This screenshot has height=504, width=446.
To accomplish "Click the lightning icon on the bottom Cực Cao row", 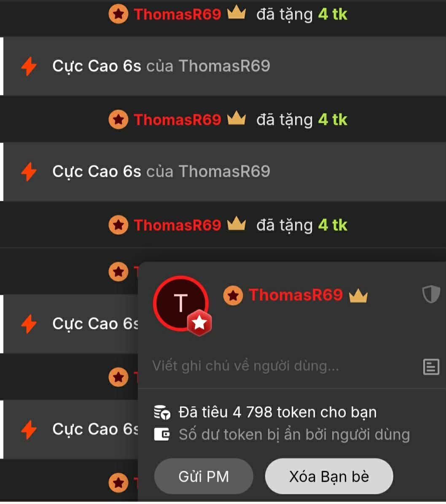I will point(29,430).
